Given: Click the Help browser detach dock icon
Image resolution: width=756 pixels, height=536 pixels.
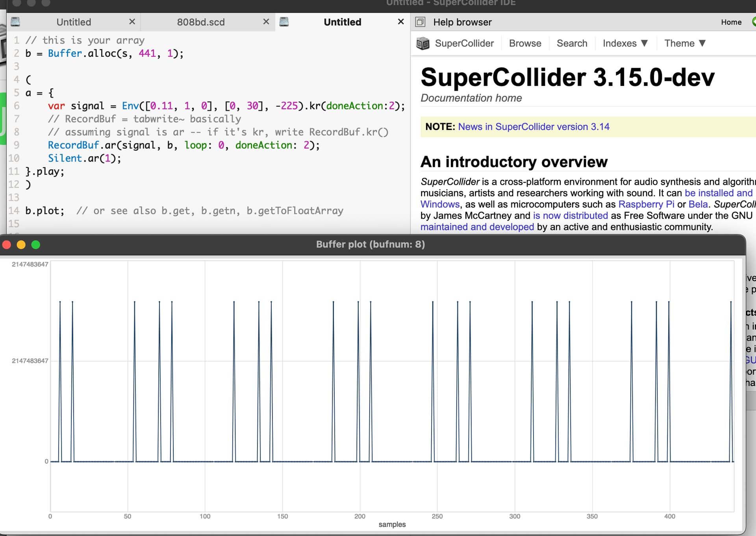Looking at the screenshot, I should (421, 22).
